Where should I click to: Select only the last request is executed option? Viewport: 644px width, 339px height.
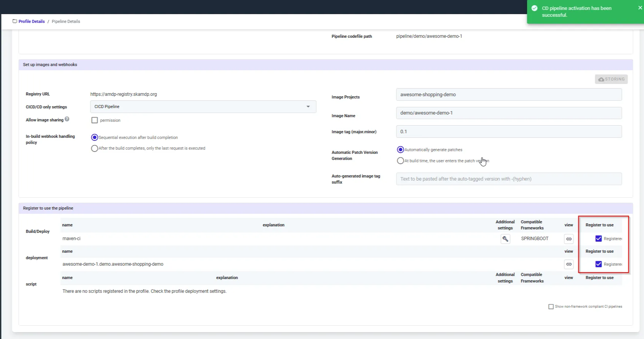pos(95,149)
